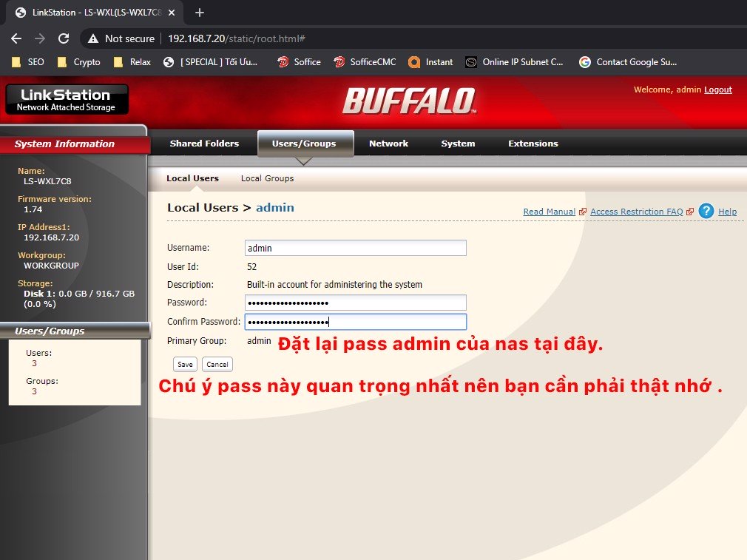Image resolution: width=747 pixels, height=560 pixels.
Task: Open the Crypto bookmark folder
Action: pyautogui.click(x=78, y=62)
